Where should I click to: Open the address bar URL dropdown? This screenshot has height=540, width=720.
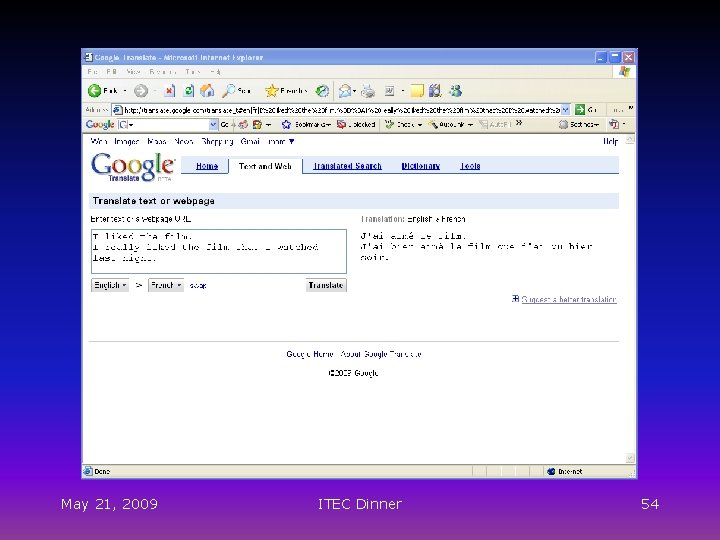pos(565,110)
